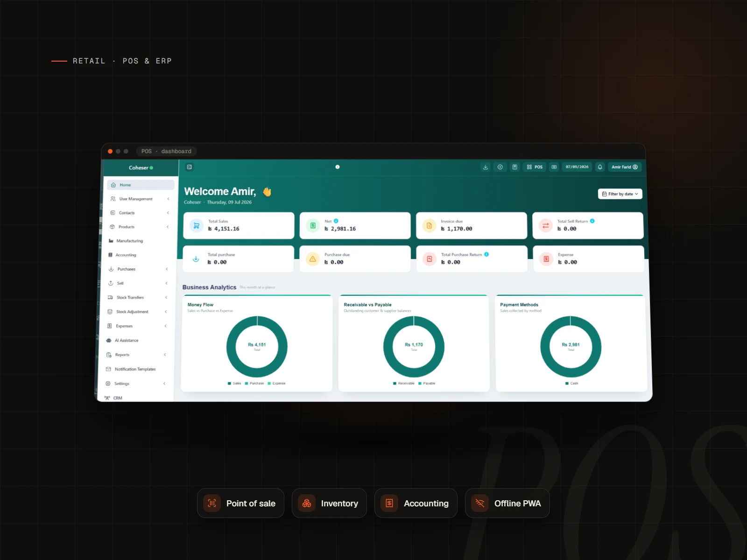Click the POS button in top bar
This screenshot has width=747, height=560.
(535, 167)
